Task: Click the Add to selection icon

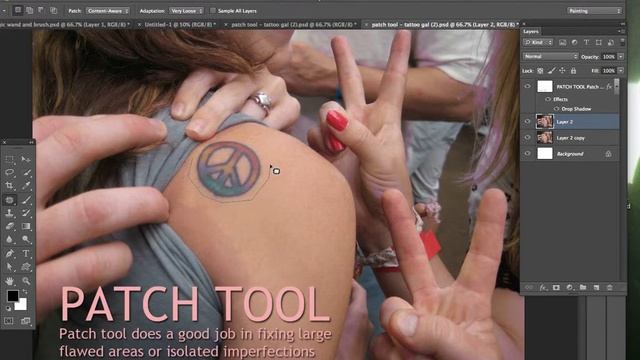Action: (29, 11)
